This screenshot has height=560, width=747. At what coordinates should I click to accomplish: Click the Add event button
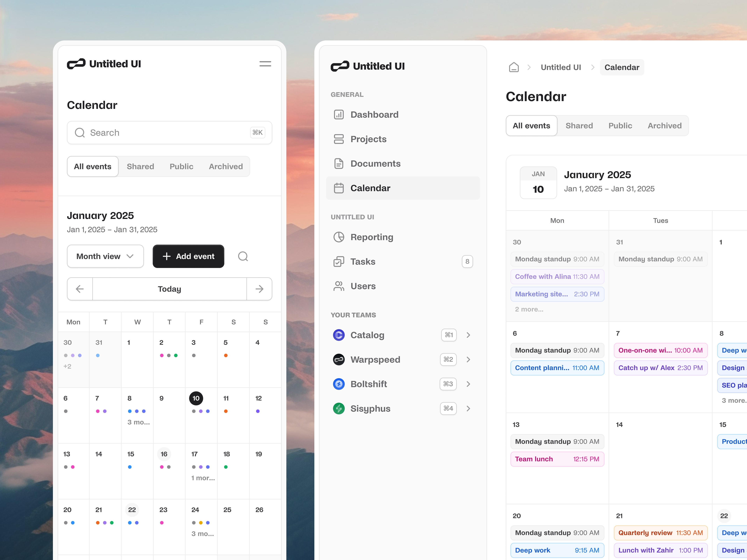pyautogui.click(x=188, y=256)
